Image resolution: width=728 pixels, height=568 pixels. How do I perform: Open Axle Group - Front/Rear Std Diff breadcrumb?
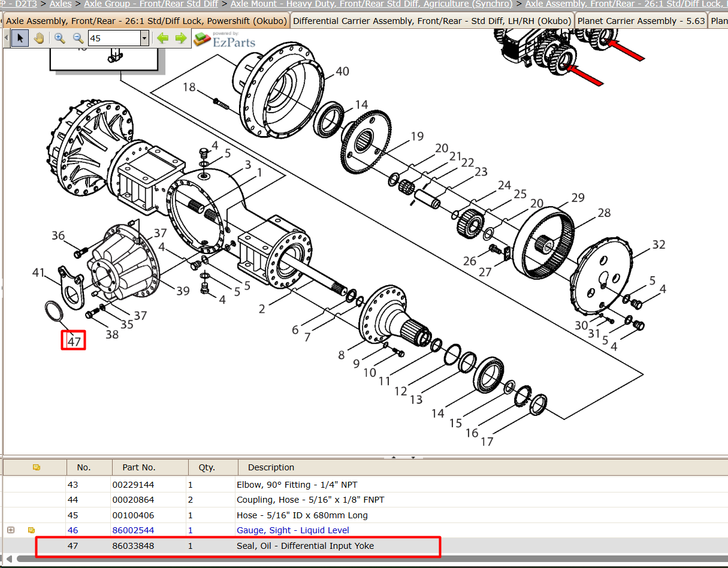coord(151,4)
